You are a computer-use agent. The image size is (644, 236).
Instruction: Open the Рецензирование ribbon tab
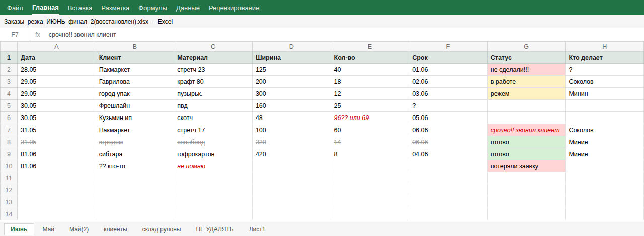pyautogui.click(x=234, y=8)
